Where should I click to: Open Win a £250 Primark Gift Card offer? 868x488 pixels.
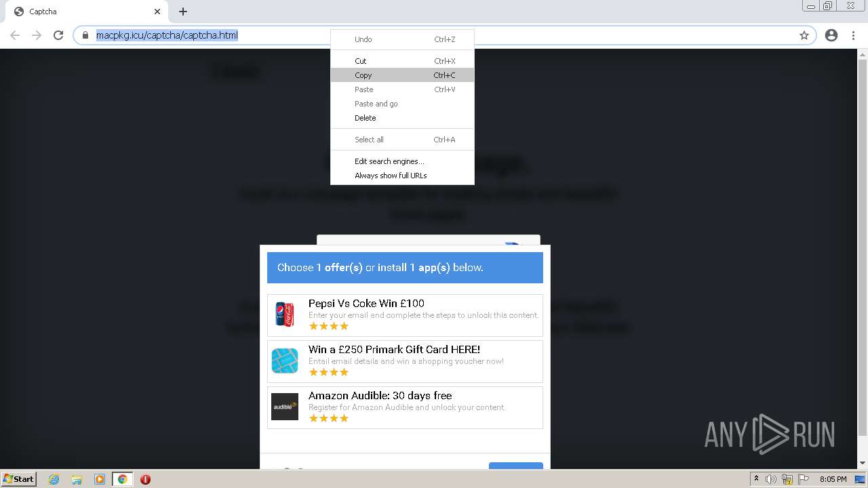coord(405,361)
